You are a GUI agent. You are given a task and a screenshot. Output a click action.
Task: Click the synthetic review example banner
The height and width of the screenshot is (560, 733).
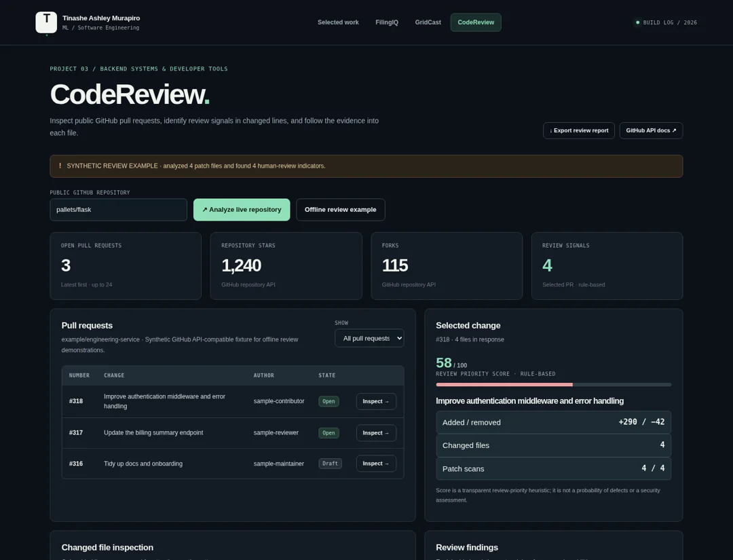point(366,166)
